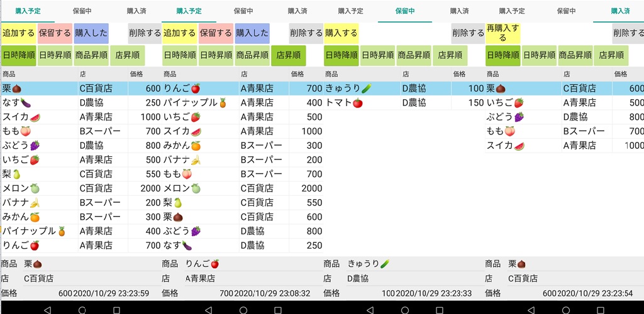Select highlighted りんご row on second screen
This screenshot has width=644, height=314.
tap(243, 88)
